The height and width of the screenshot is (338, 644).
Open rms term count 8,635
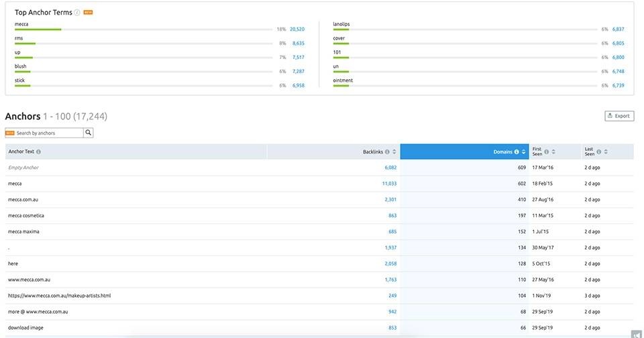[x=299, y=43]
